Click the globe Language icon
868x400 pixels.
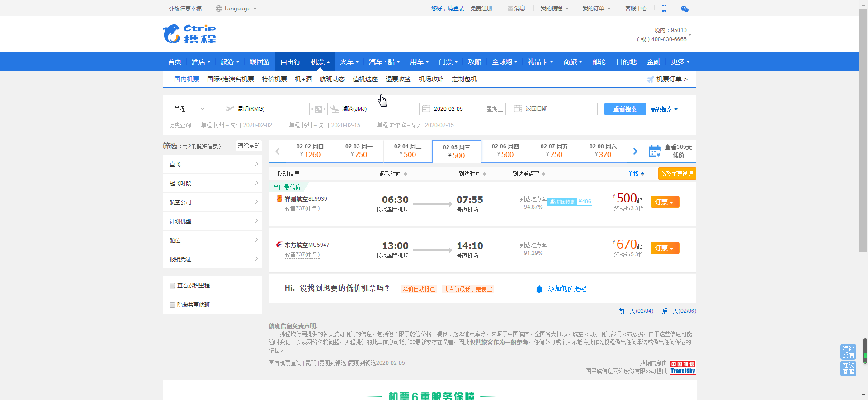click(x=219, y=9)
